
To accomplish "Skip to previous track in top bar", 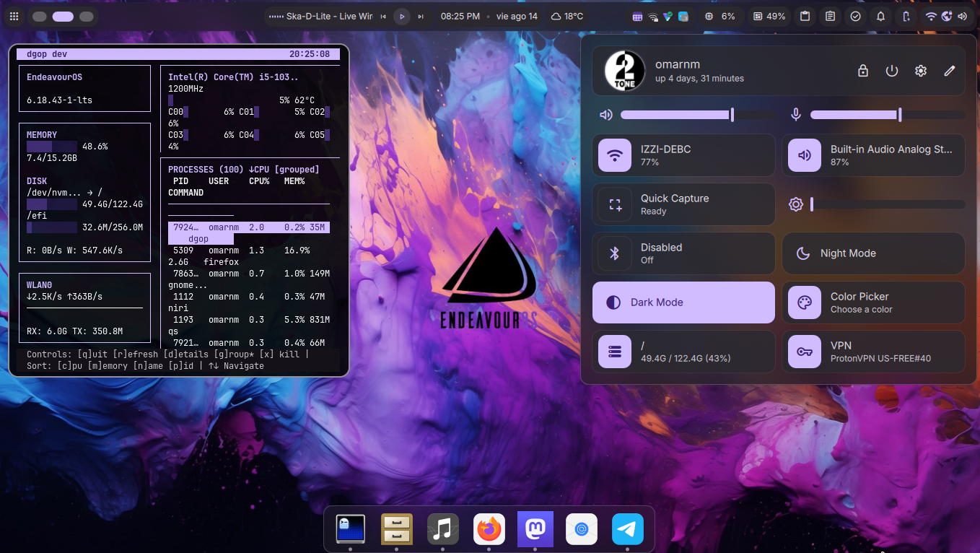I will click(x=383, y=16).
